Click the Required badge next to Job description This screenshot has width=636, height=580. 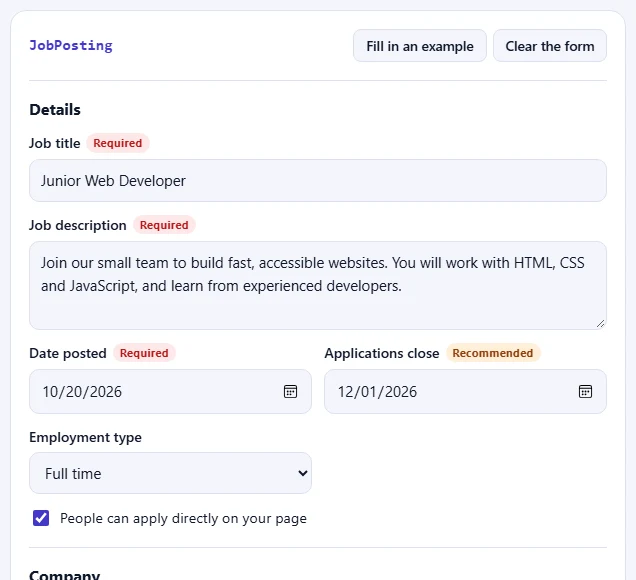click(164, 225)
